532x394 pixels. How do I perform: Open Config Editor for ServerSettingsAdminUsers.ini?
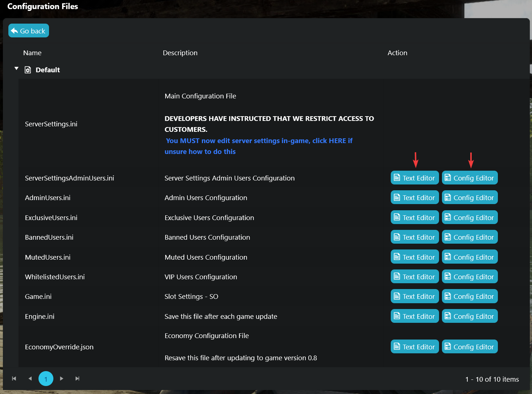click(x=470, y=178)
